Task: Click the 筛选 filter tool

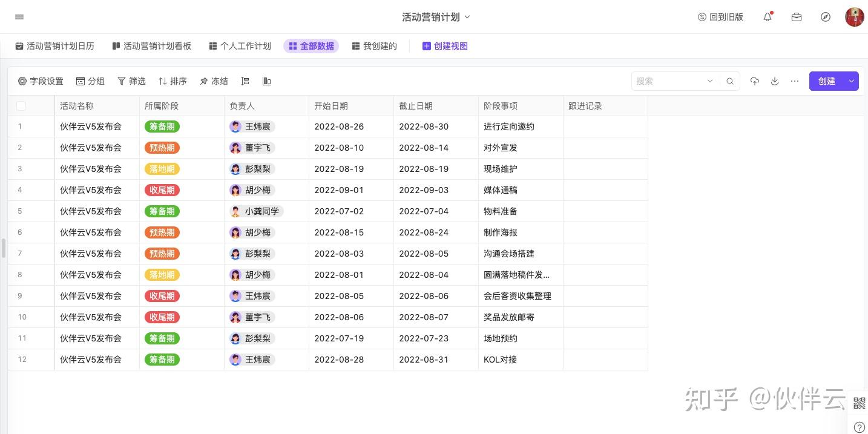Action: click(x=131, y=81)
